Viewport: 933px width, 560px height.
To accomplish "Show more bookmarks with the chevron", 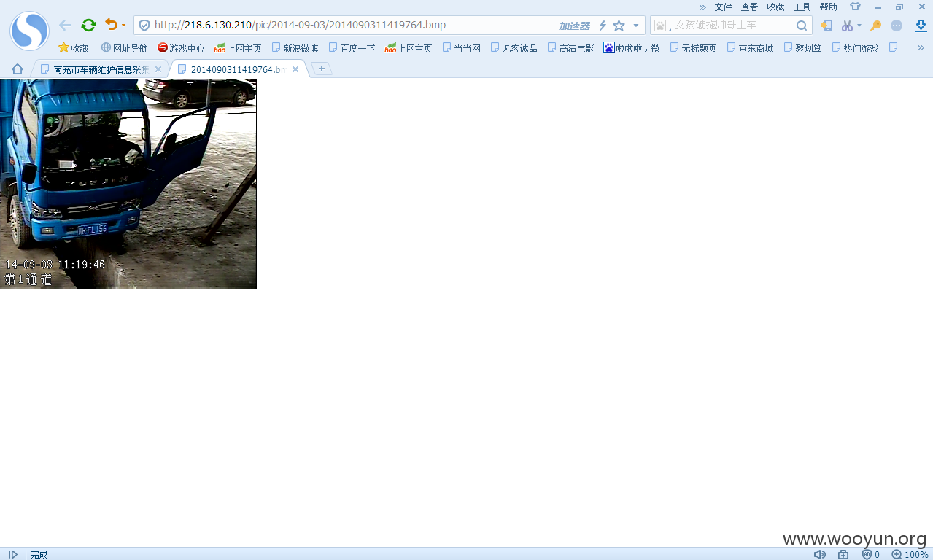I will click(921, 48).
